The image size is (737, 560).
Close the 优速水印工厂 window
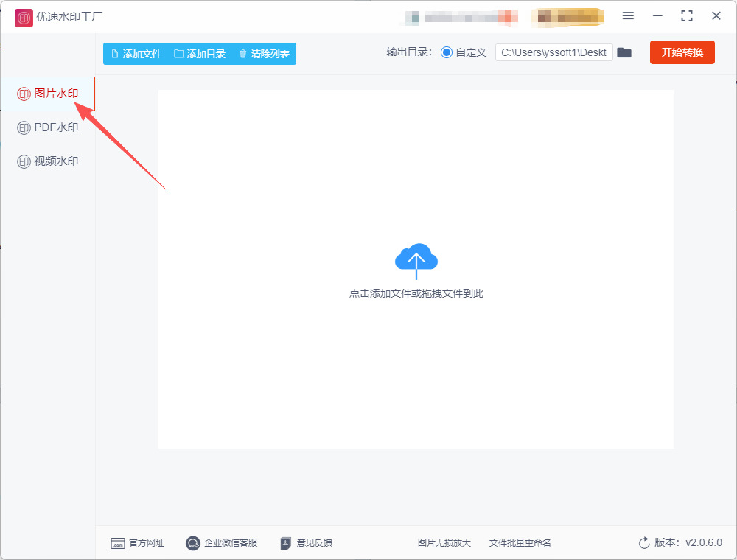tap(716, 16)
